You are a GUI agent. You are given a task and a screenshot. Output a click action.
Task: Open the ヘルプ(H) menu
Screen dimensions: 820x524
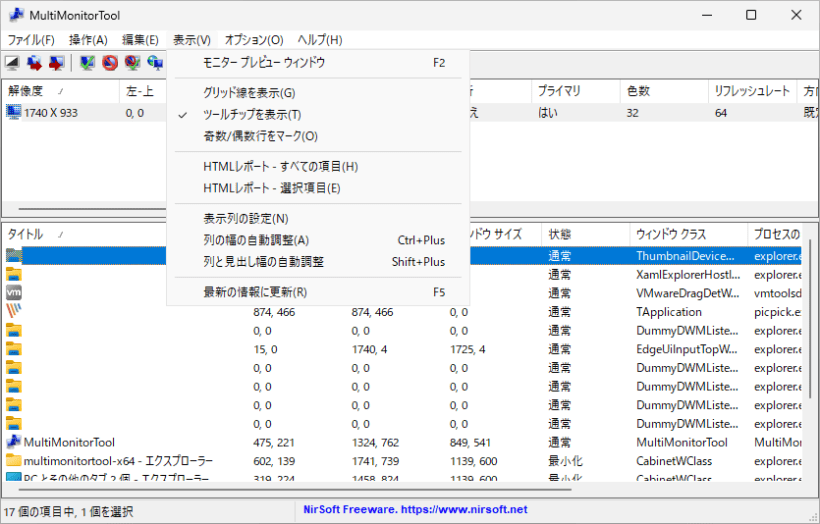click(320, 40)
